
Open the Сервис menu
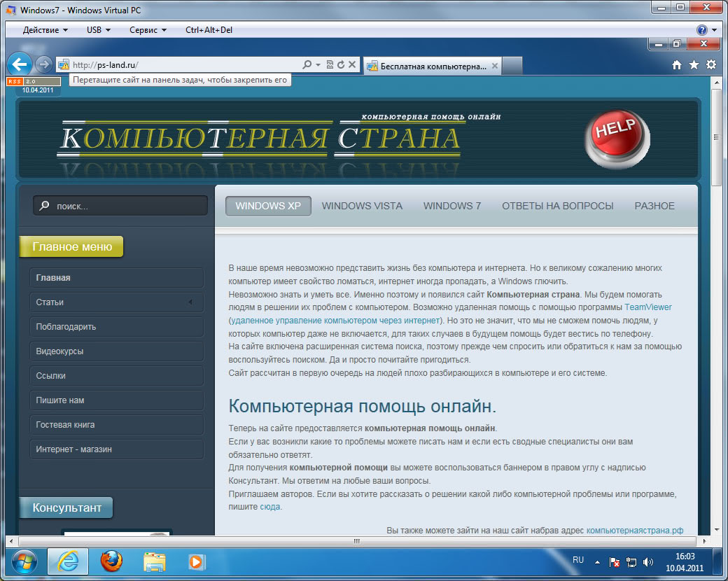pyautogui.click(x=148, y=29)
